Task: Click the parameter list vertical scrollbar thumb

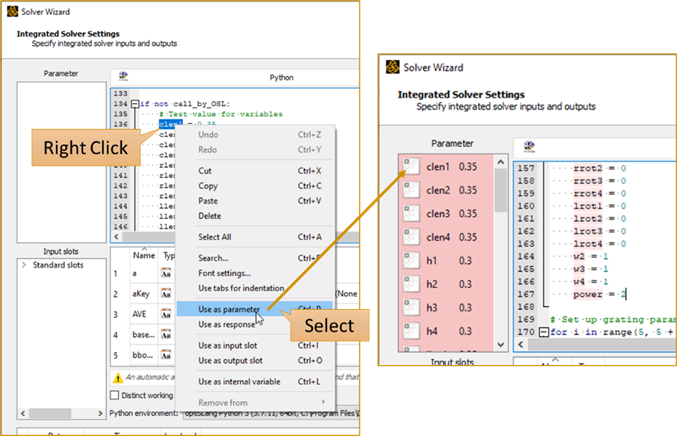Action: coord(501,190)
